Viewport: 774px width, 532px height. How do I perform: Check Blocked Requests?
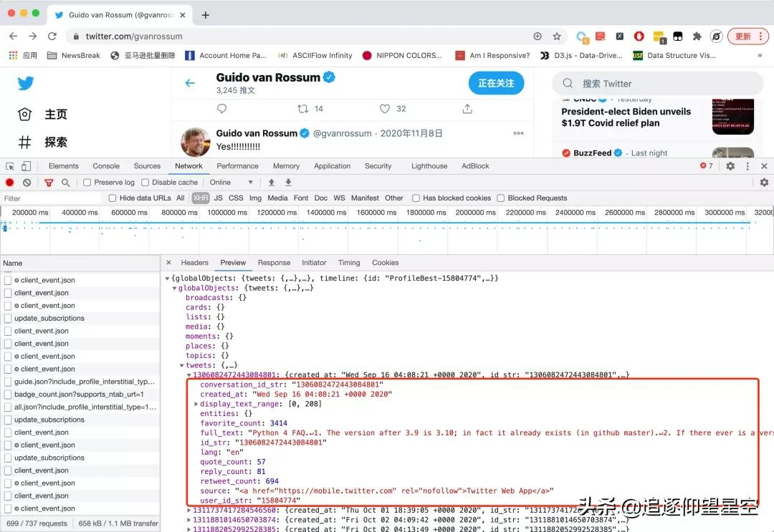coord(500,198)
